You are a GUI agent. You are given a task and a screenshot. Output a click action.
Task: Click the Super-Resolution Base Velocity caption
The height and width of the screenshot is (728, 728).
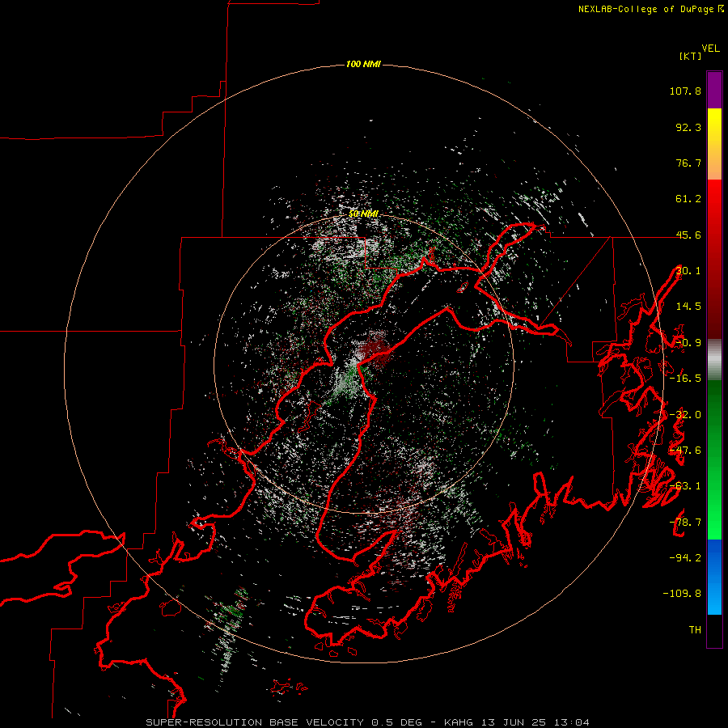tap(367, 722)
